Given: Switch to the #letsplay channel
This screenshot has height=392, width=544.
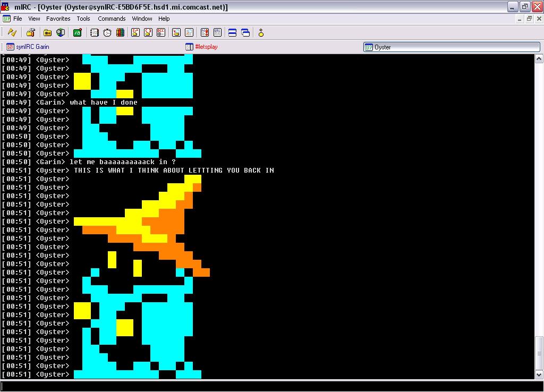Looking at the screenshot, I should coord(201,47).
